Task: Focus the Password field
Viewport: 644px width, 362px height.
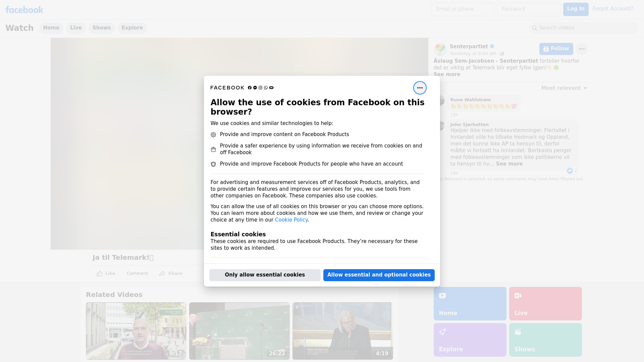Action: pyautogui.click(x=529, y=9)
